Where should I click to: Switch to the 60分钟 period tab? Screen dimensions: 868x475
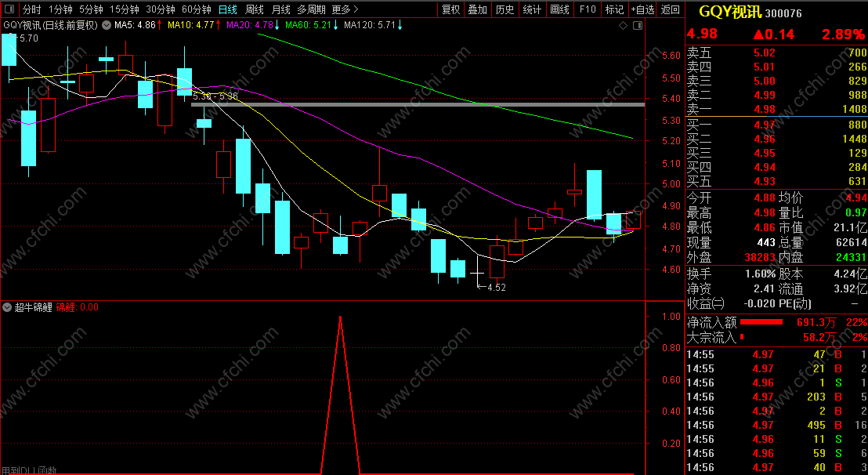(x=197, y=9)
